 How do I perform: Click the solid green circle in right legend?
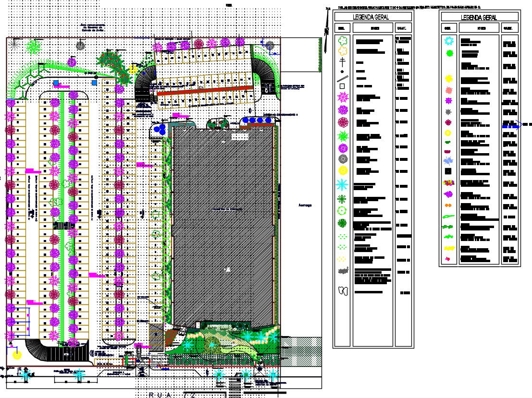point(449,53)
